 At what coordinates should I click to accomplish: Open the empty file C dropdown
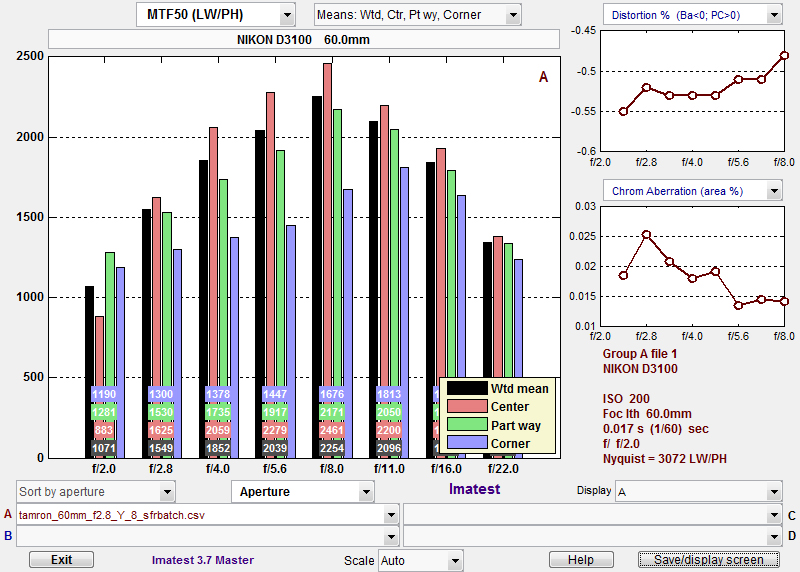tap(592, 515)
